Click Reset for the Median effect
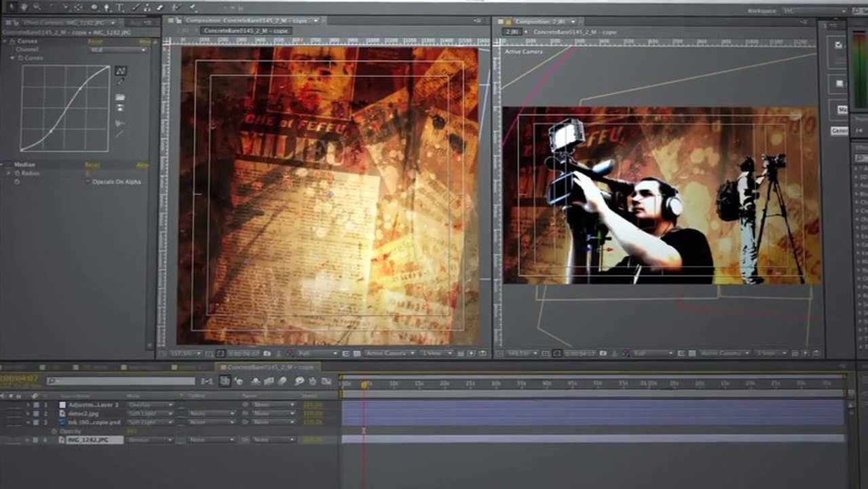 (x=92, y=165)
